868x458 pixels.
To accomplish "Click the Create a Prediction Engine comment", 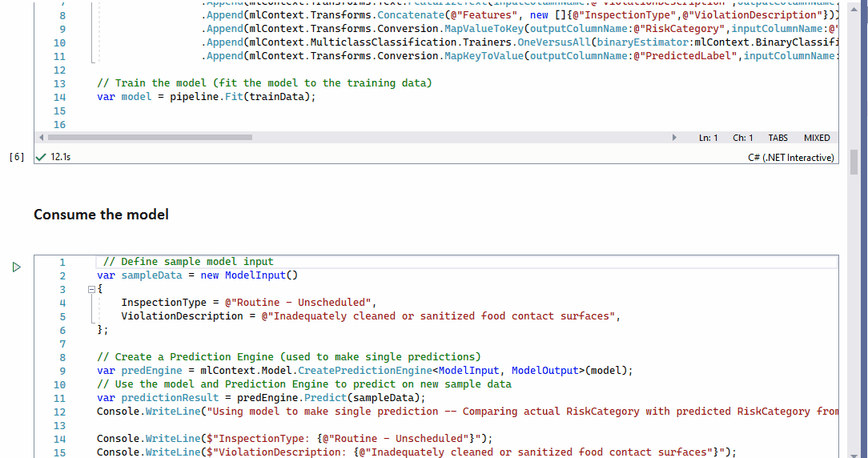I will 289,356.
